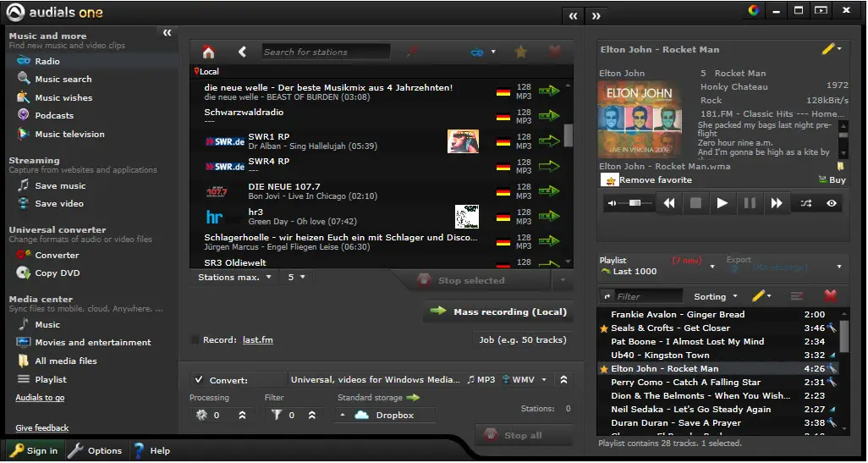The width and height of the screenshot is (868, 463).
Task: Toggle favorite star on Seals & Crofts
Action: click(x=604, y=328)
